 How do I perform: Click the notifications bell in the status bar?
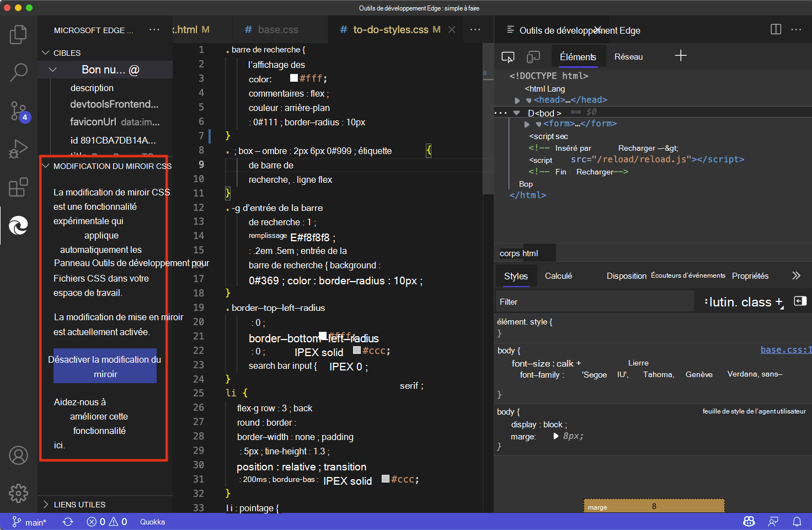[x=797, y=521]
